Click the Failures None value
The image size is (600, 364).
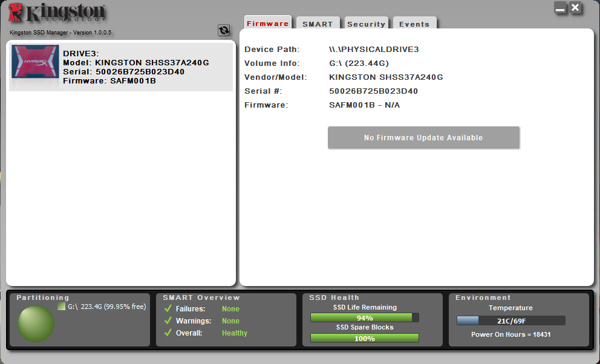(x=230, y=308)
